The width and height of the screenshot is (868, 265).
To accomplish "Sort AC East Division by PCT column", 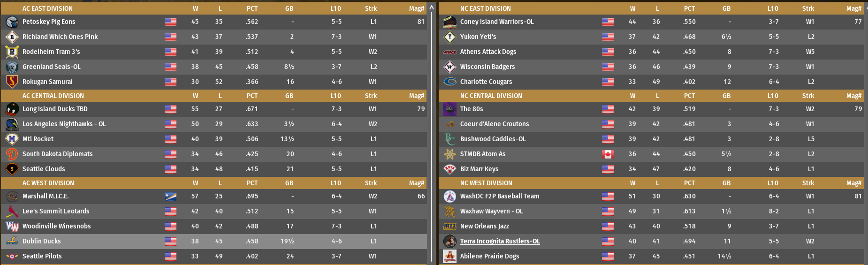I will click(x=252, y=8).
